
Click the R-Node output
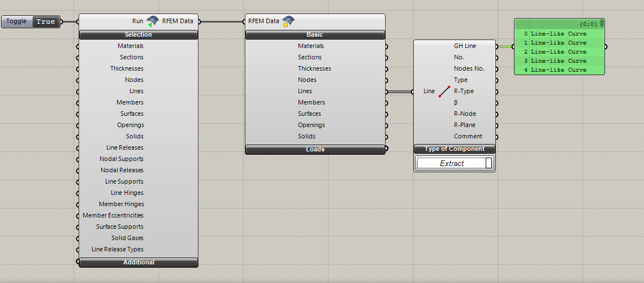[465, 114]
